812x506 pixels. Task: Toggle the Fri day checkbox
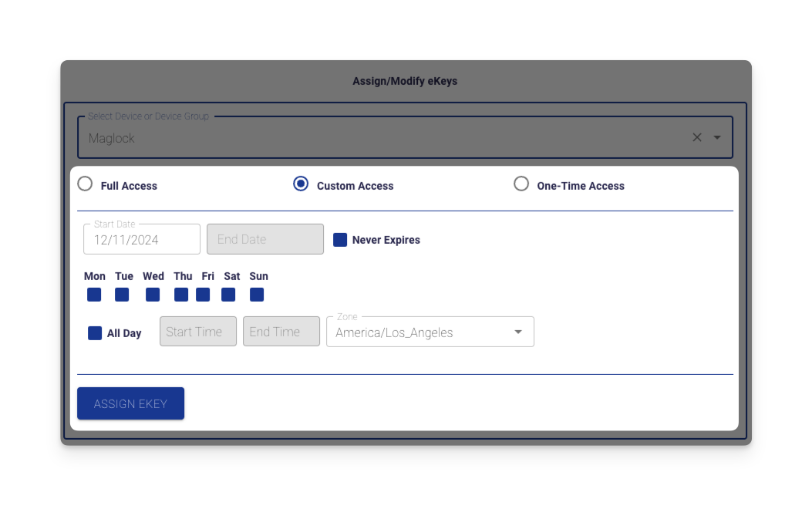[x=203, y=295]
